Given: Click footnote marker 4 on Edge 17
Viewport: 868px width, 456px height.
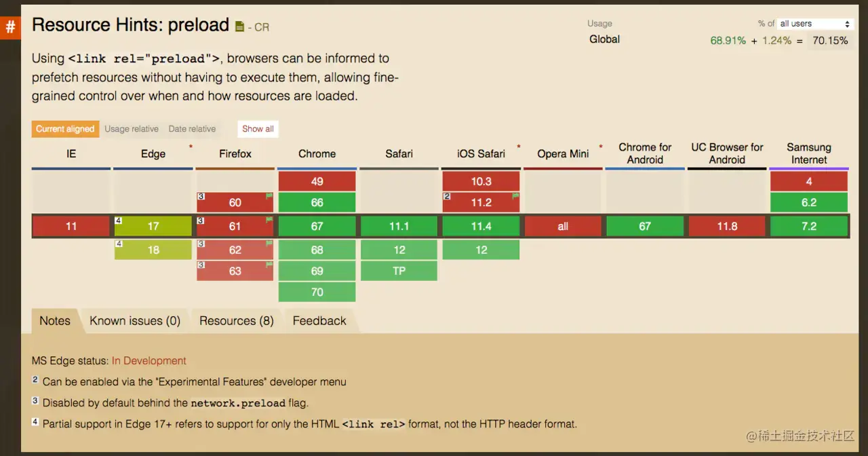Looking at the screenshot, I should 118,220.
